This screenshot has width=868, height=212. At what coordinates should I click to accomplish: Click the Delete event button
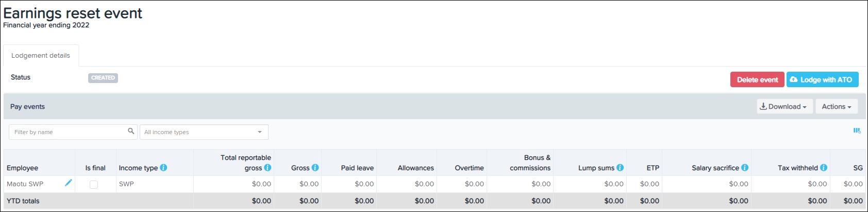[757, 79]
